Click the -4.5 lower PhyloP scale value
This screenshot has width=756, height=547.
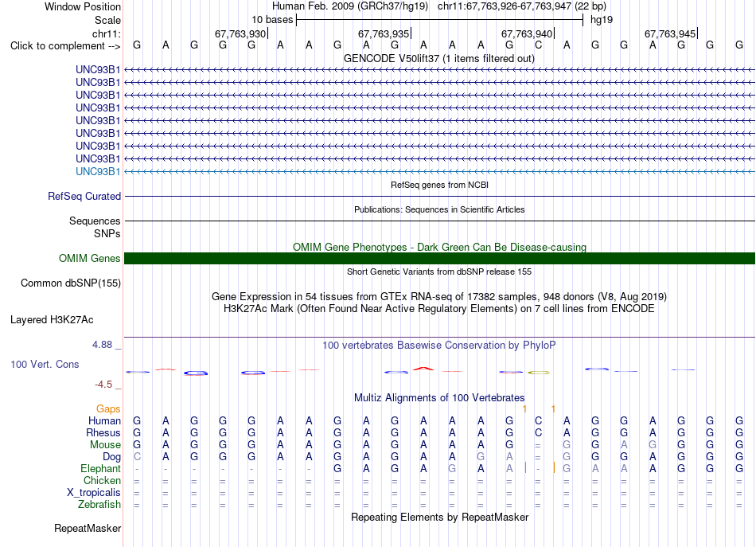tap(103, 385)
